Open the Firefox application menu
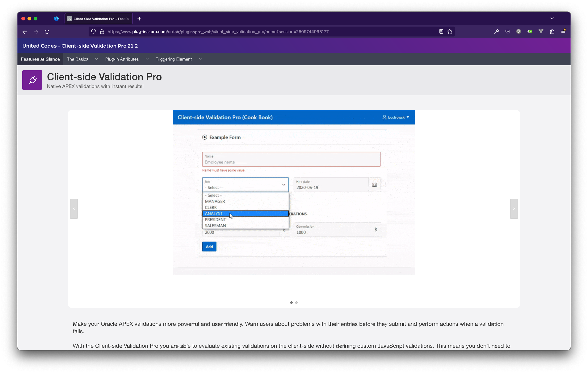Viewport: 588px width, 373px height. (x=563, y=31)
